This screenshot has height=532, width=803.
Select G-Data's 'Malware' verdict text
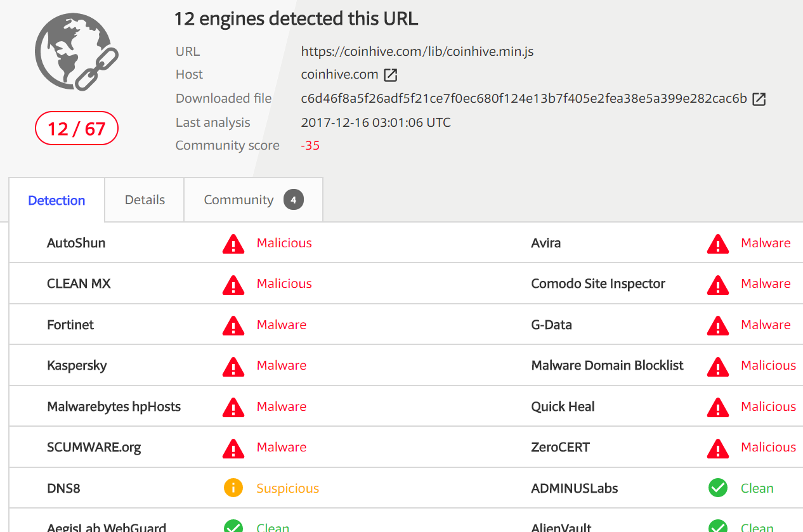(766, 325)
